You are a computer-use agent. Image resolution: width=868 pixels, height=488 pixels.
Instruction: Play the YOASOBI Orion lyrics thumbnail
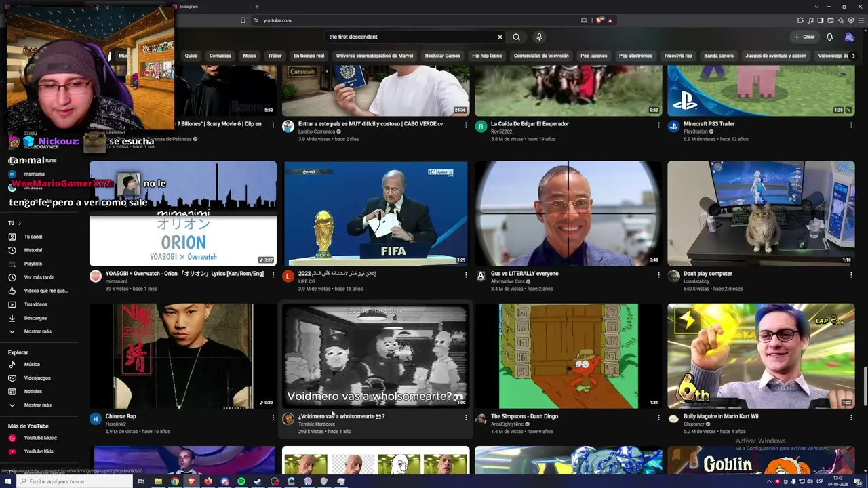click(x=183, y=213)
